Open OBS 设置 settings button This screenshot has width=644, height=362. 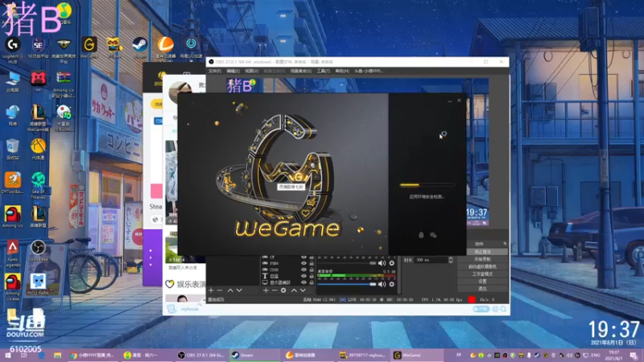coord(482,281)
